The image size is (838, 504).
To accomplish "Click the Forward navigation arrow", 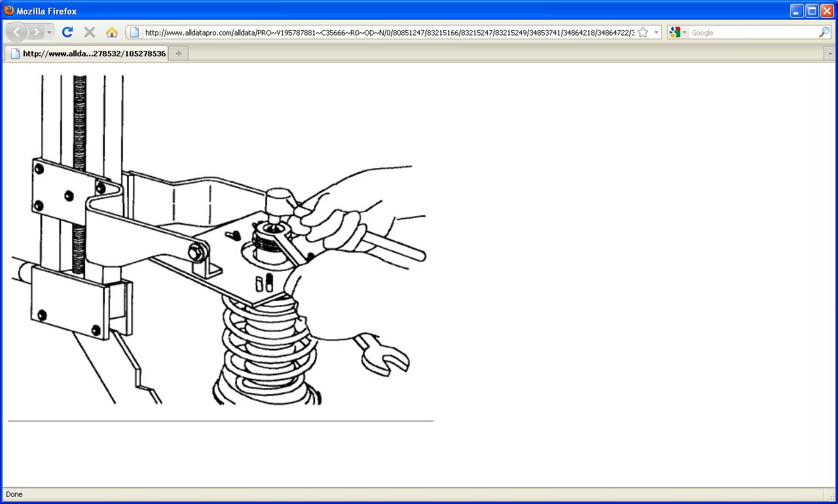I will [36, 32].
